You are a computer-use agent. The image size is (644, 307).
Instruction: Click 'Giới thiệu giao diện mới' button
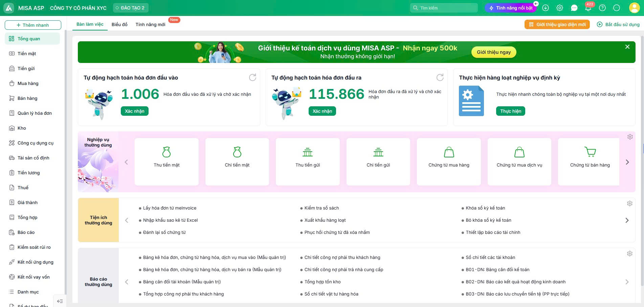click(557, 24)
